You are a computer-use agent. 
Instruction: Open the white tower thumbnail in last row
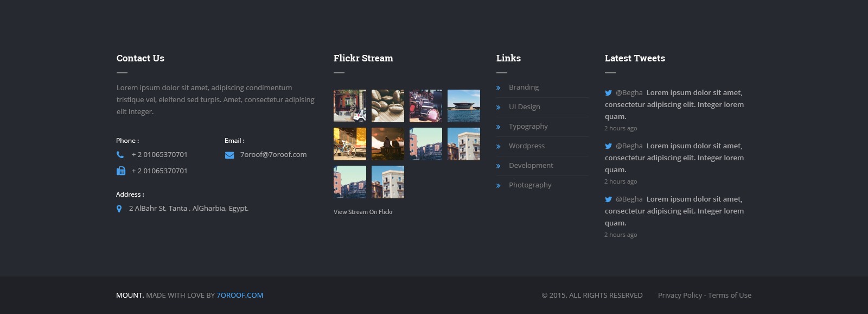(x=388, y=182)
